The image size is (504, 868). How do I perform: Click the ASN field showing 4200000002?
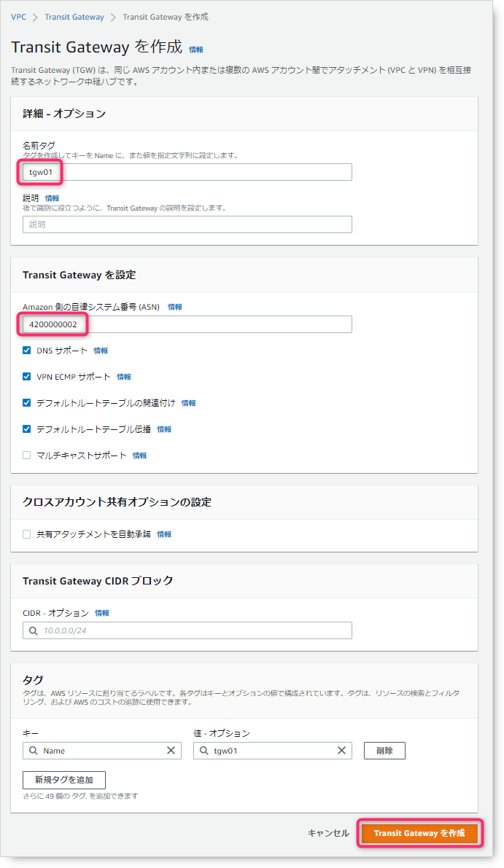(x=187, y=324)
